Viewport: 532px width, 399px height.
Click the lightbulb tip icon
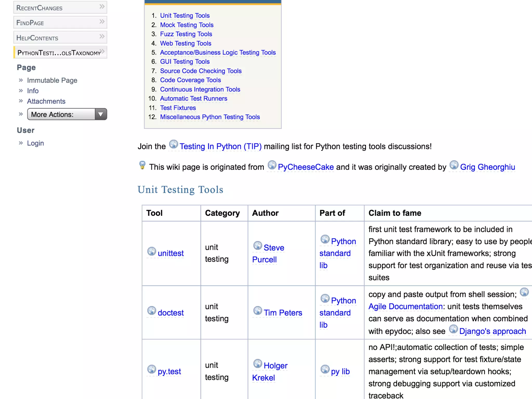point(142,165)
